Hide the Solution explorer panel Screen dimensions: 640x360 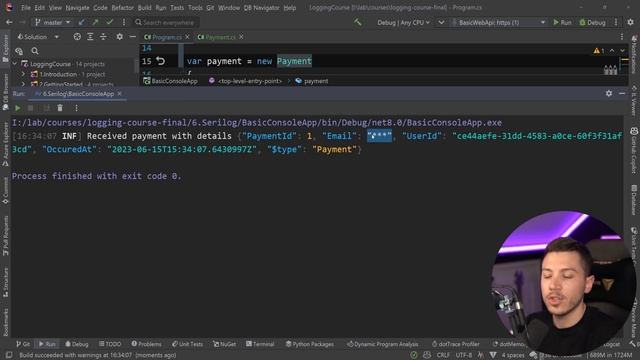(x=132, y=37)
